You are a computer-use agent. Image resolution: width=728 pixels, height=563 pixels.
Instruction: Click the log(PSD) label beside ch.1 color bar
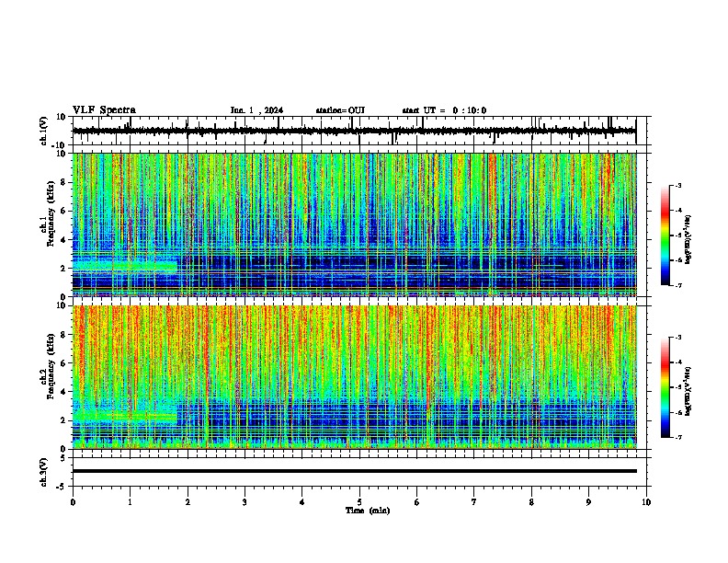point(688,239)
